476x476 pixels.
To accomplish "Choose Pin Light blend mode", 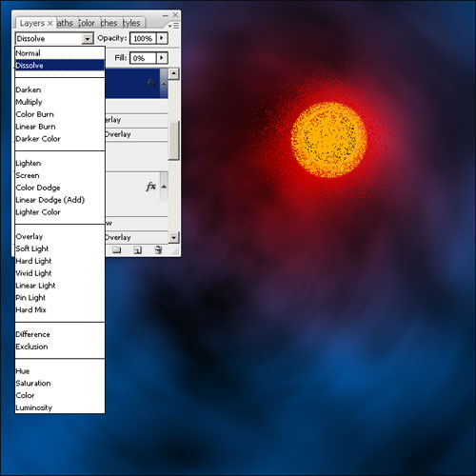I will point(60,297).
